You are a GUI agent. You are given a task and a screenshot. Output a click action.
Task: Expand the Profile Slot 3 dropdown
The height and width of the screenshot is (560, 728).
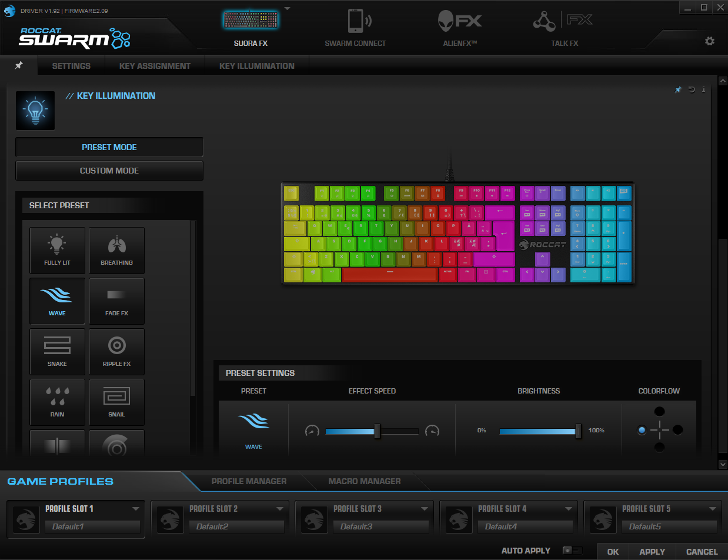[424, 508]
